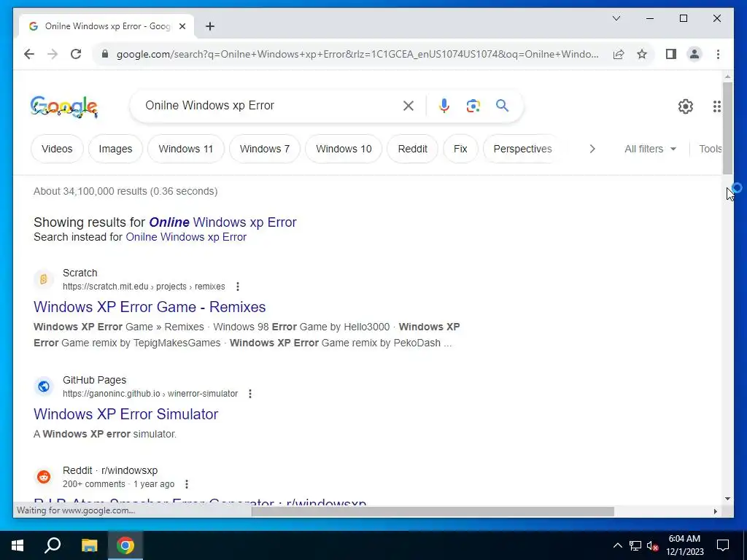This screenshot has width=747, height=560.
Task: Click the forward navigation arrow
Action: (53, 54)
